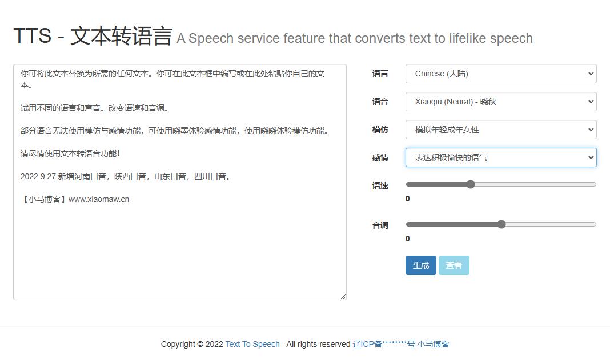Viewport: 610px width, 364px height.
Task: Click the 音调 pitch slider handle
Action: point(501,224)
